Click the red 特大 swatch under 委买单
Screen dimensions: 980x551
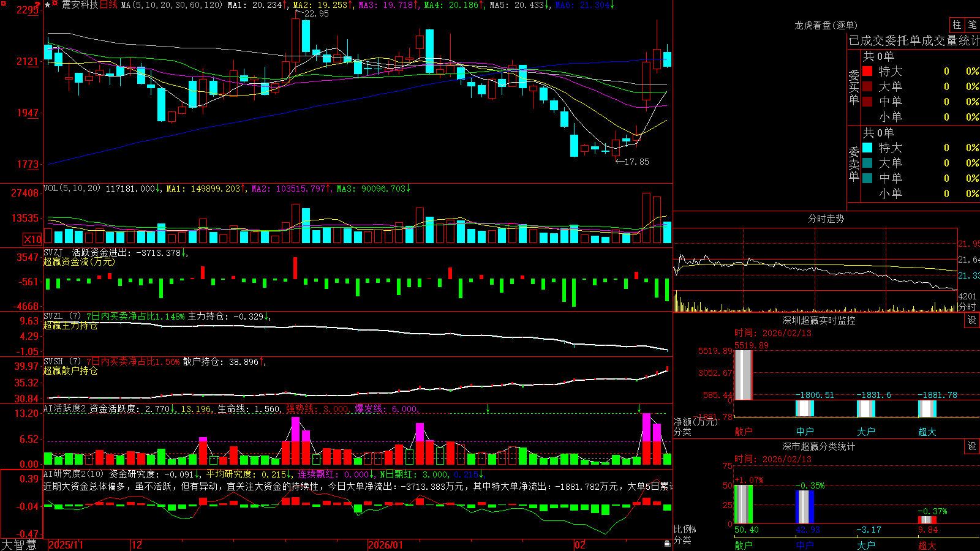(x=867, y=71)
